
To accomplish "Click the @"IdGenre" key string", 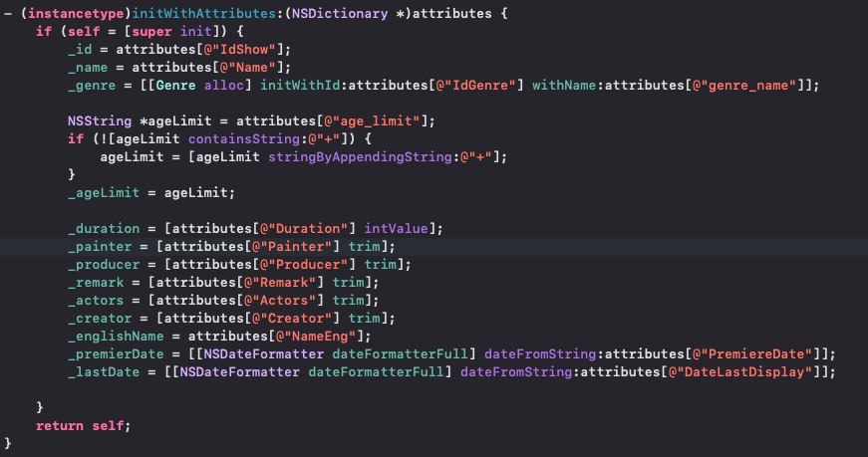I will [x=475, y=86].
